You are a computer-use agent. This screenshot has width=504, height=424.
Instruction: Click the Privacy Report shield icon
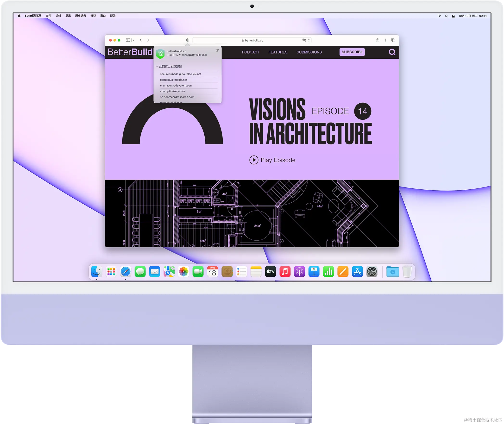click(187, 40)
